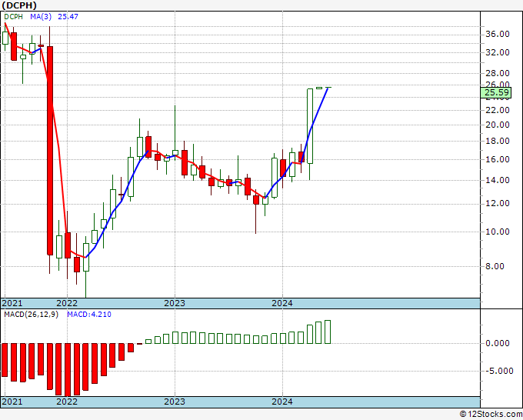Click 2021 on the MACD panel time axis
This screenshot has width=523, height=420.
tap(12, 402)
